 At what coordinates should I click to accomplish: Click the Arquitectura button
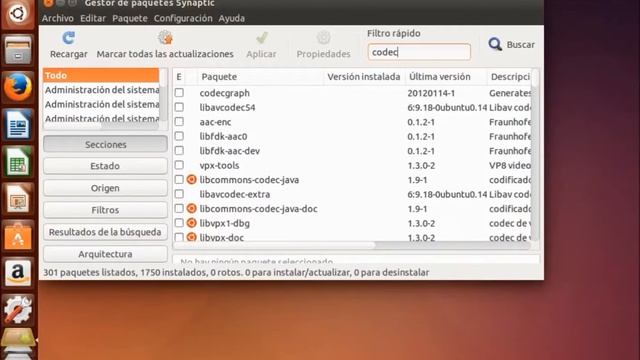tap(105, 254)
